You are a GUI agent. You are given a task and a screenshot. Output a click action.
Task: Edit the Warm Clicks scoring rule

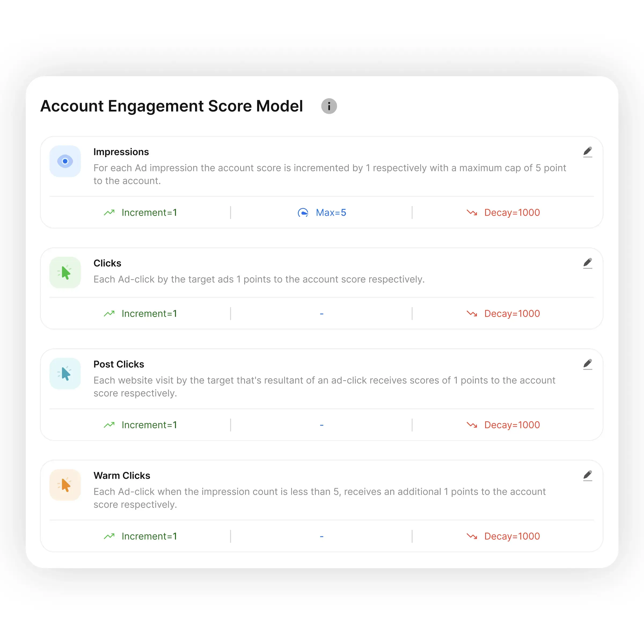point(587,475)
